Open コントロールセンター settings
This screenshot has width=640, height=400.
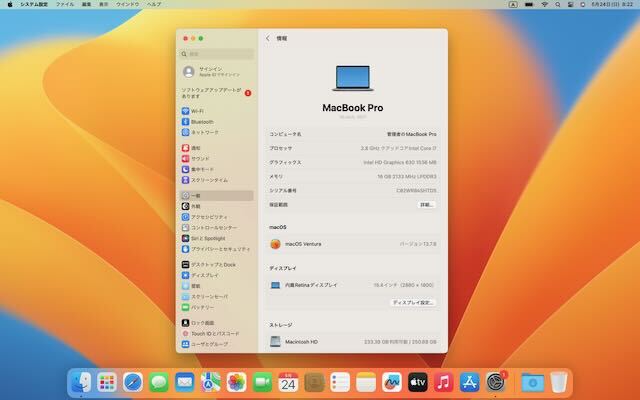[x=217, y=227]
